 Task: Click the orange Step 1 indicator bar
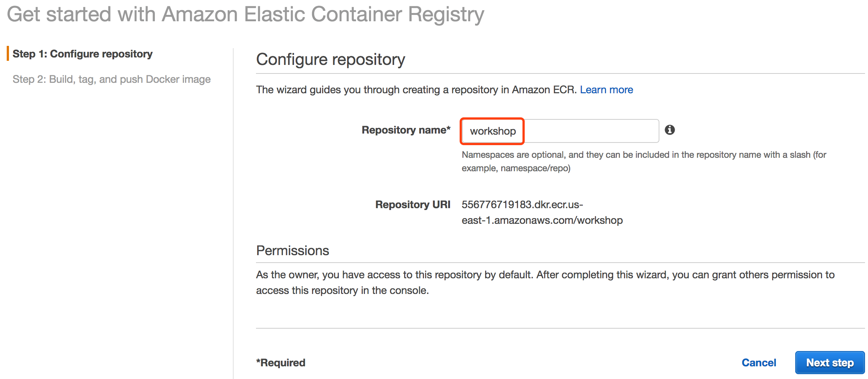pos(8,54)
